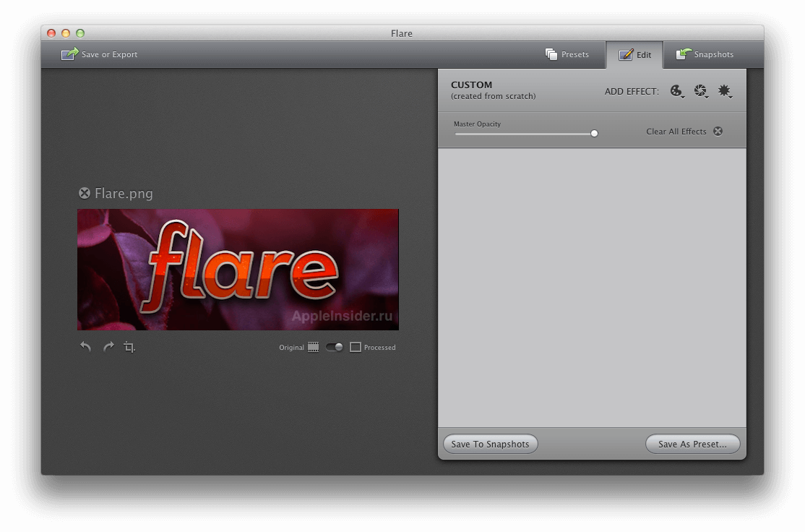The image size is (805, 532).
Task: Open the color palette effects icon
Action: coord(676,90)
